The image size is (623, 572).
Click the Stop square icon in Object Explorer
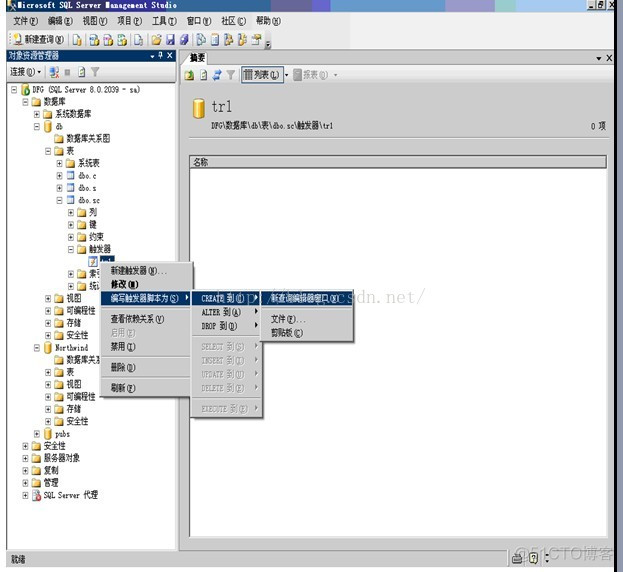tap(68, 72)
